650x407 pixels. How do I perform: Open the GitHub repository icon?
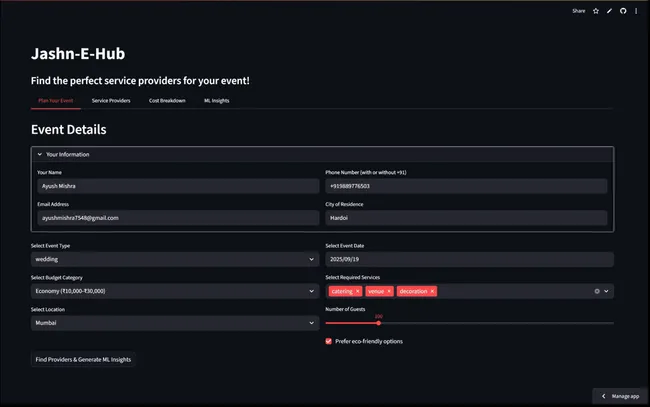click(623, 11)
